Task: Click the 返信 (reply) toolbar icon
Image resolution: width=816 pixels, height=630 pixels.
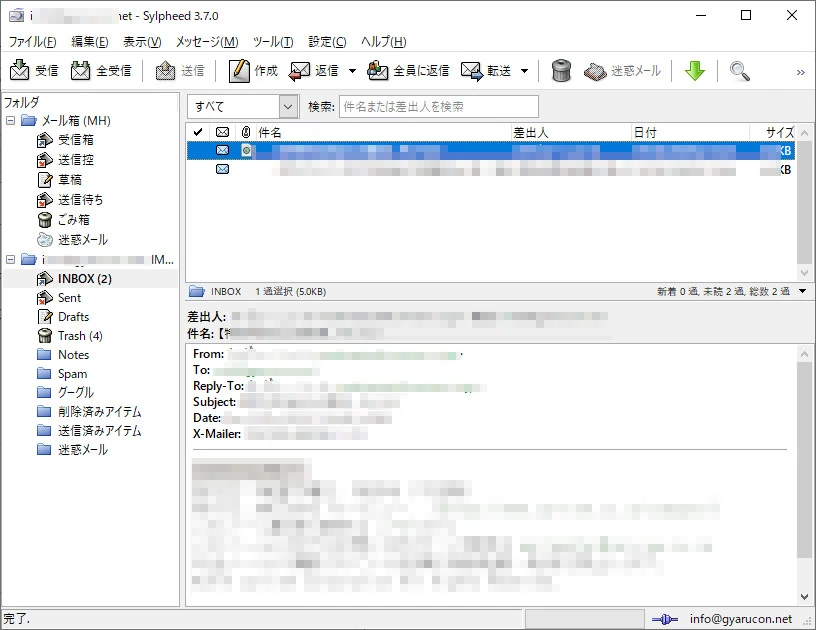Action: click(x=300, y=71)
